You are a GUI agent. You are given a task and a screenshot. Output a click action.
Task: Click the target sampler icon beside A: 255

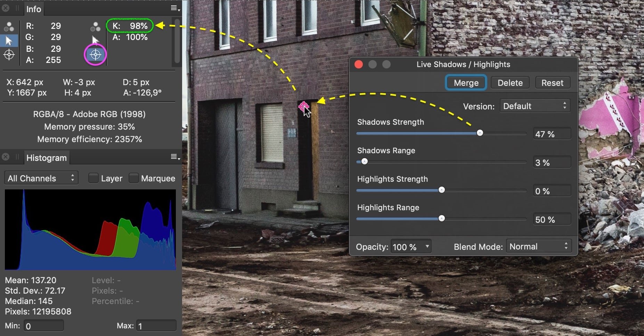click(x=9, y=55)
